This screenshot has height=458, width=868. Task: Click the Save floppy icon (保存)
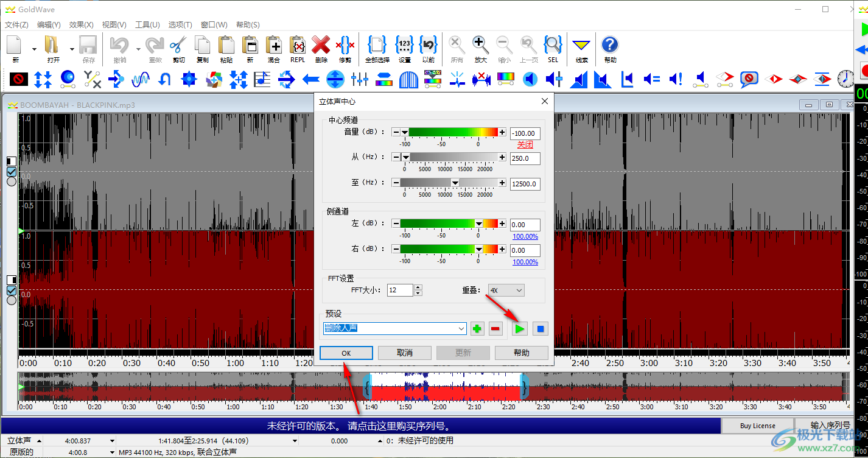coord(88,44)
